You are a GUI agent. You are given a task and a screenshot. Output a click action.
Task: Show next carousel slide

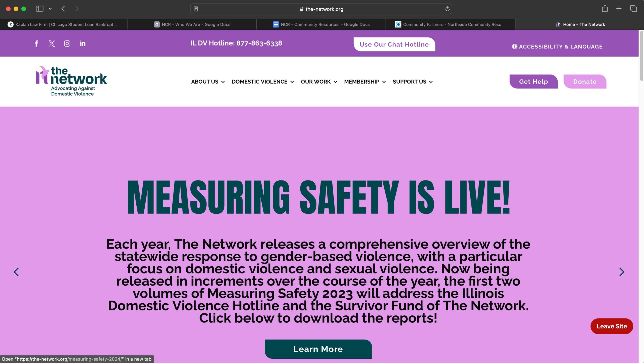coord(622,272)
